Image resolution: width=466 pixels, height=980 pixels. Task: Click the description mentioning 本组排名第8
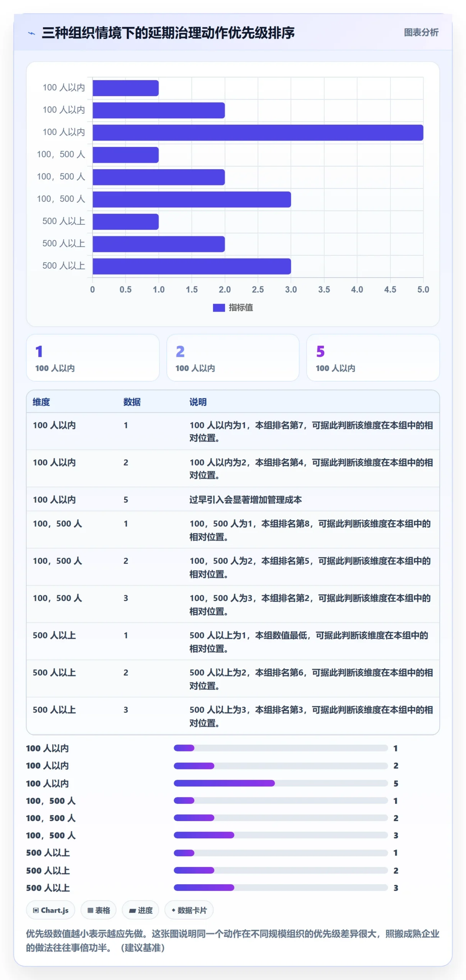tap(310, 530)
